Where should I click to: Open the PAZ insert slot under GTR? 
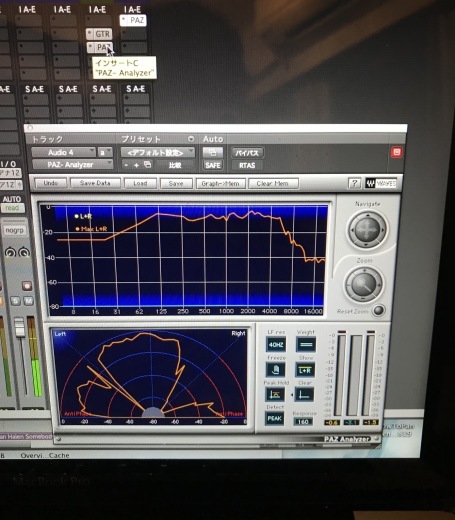[100, 47]
